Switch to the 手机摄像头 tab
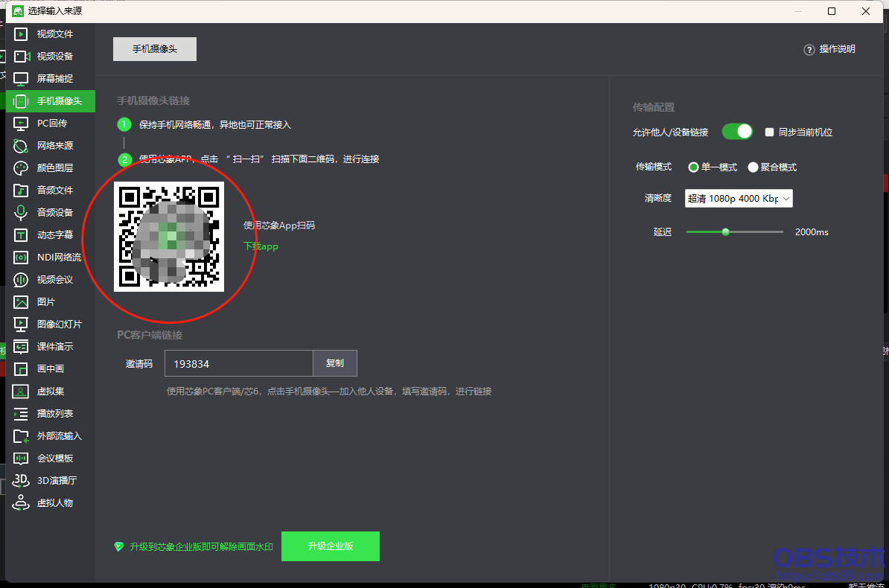The height and width of the screenshot is (588, 889). [155, 49]
